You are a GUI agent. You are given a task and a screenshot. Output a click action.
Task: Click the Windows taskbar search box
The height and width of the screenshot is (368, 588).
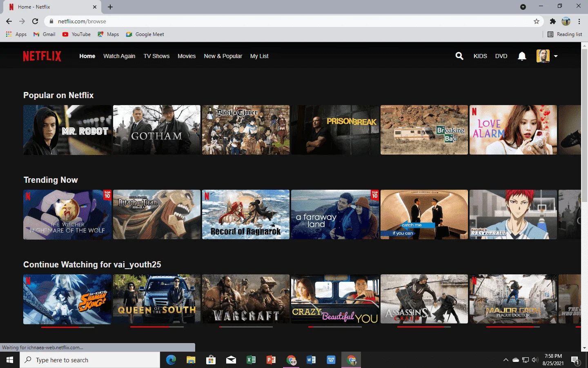[x=90, y=360]
